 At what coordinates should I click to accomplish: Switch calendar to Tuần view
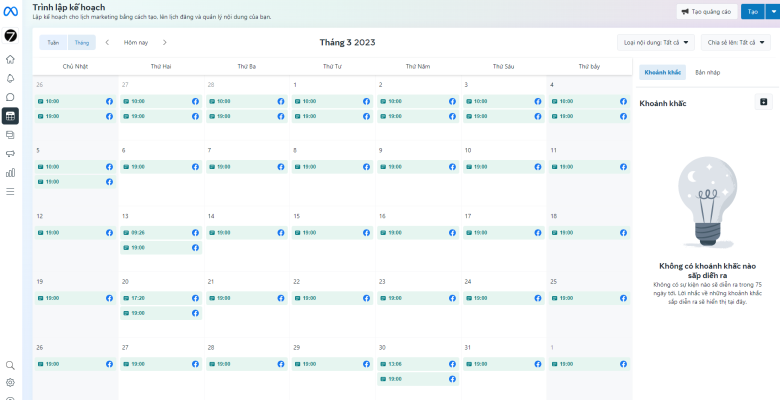[53, 43]
